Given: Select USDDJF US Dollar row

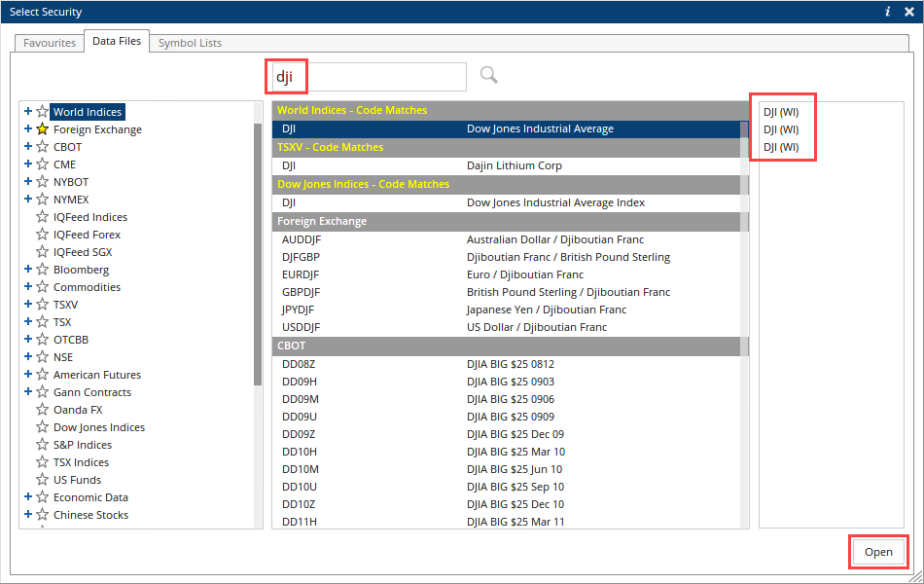Looking at the screenshot, I should pos(506,327).
